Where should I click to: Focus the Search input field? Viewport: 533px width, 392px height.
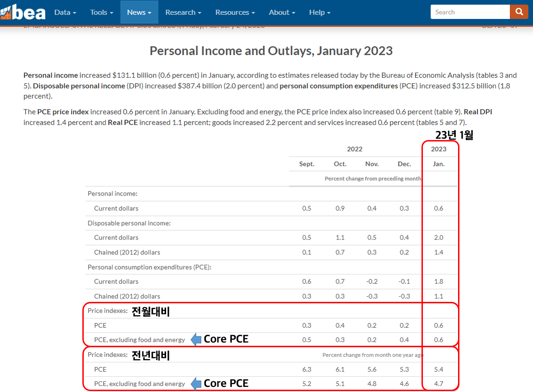coord(470,12)
